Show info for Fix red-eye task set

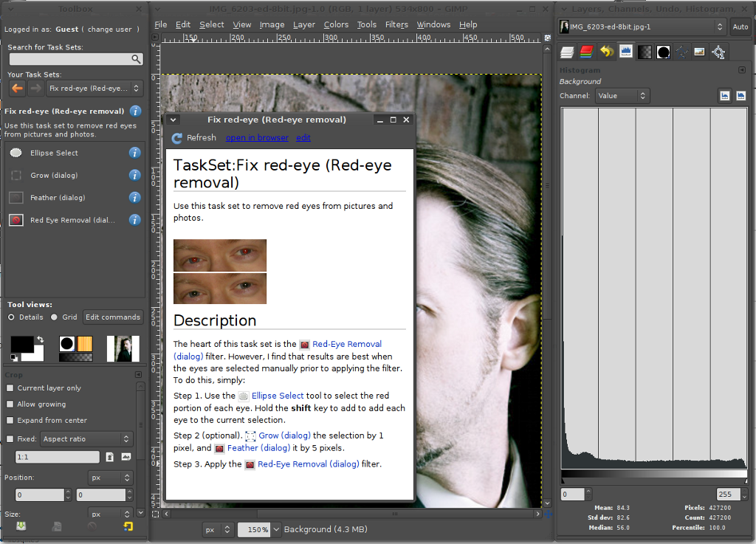coord(136,111)
